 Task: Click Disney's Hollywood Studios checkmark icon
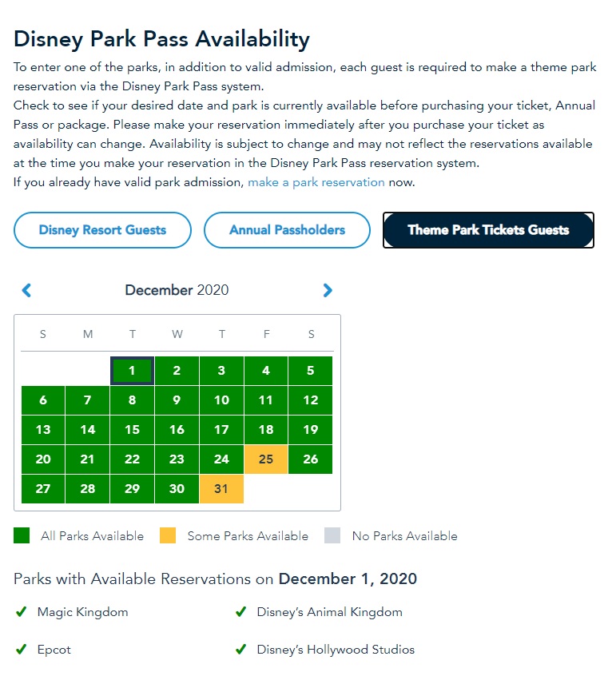pyautogui.click(x=240, y=650)
